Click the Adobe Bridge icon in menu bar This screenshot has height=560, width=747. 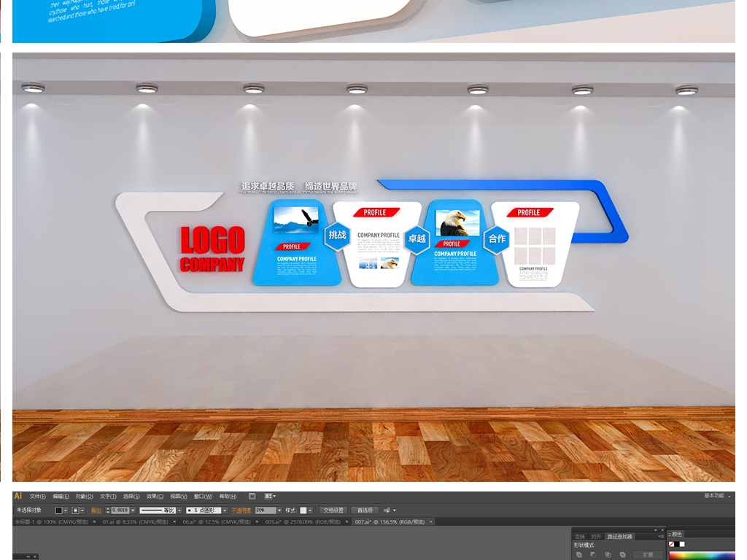[x=252, y=497]
